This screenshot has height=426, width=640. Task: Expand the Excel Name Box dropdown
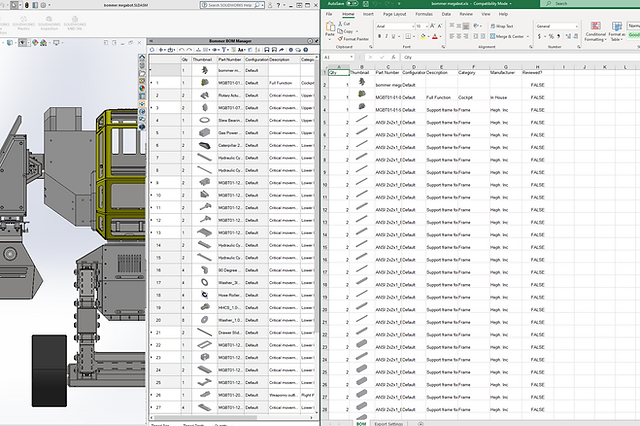coord(351,57)
